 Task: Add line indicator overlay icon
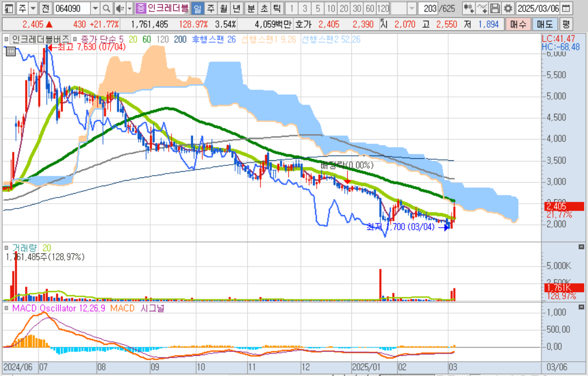[482, 8]
